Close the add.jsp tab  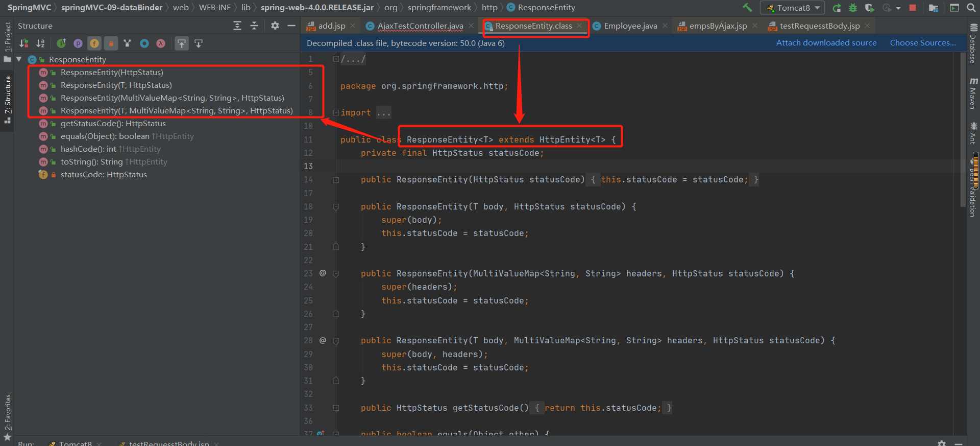(x=353, y=26)
